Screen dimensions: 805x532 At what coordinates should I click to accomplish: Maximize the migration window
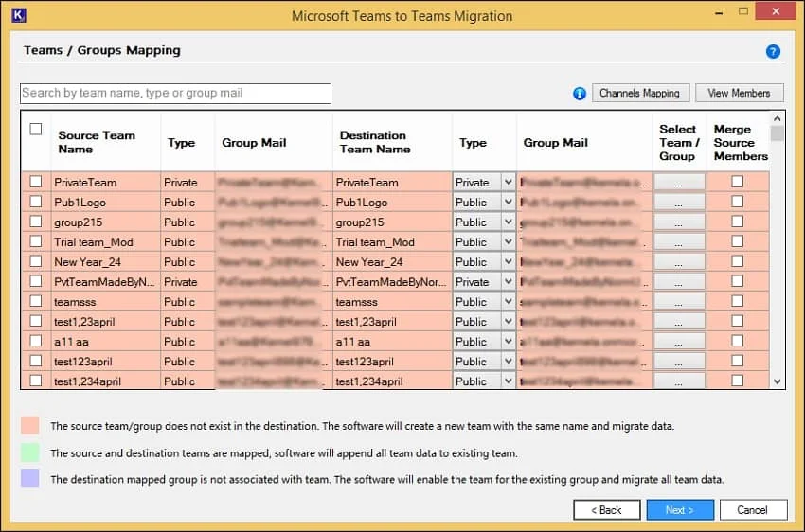coord(742,11)
